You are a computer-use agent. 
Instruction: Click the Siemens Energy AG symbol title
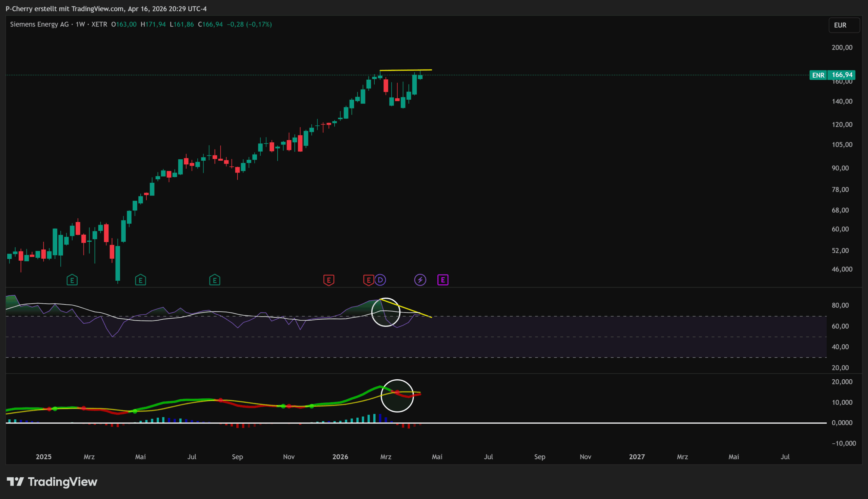coord(39,24)
